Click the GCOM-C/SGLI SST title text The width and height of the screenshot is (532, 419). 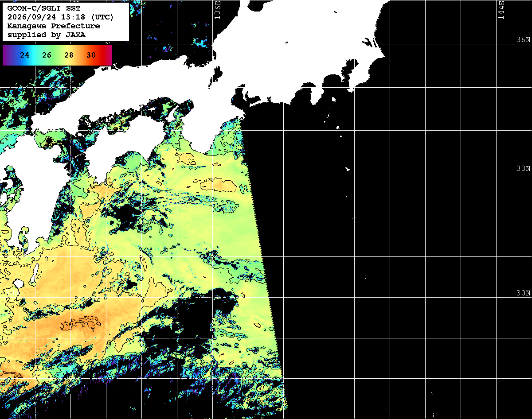click(x=44, y=8)
